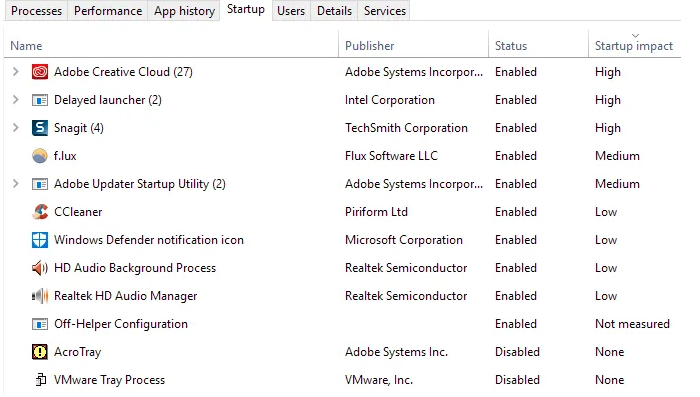
Task: Click the f.lux icon
Action: point(40,156)
